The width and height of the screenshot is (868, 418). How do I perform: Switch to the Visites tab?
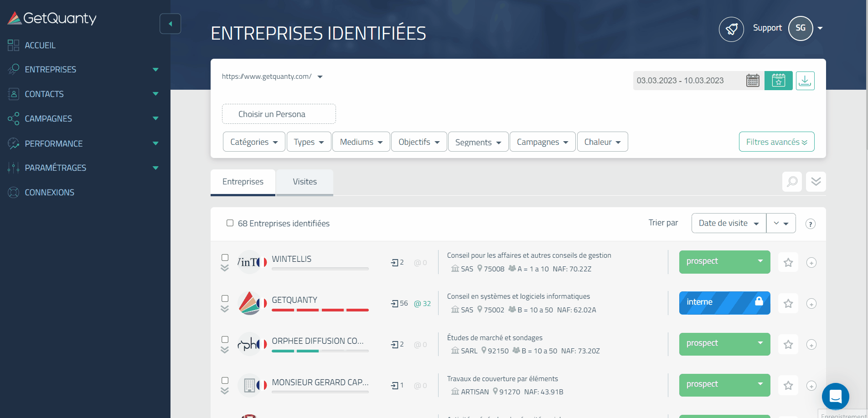point(305,182)
